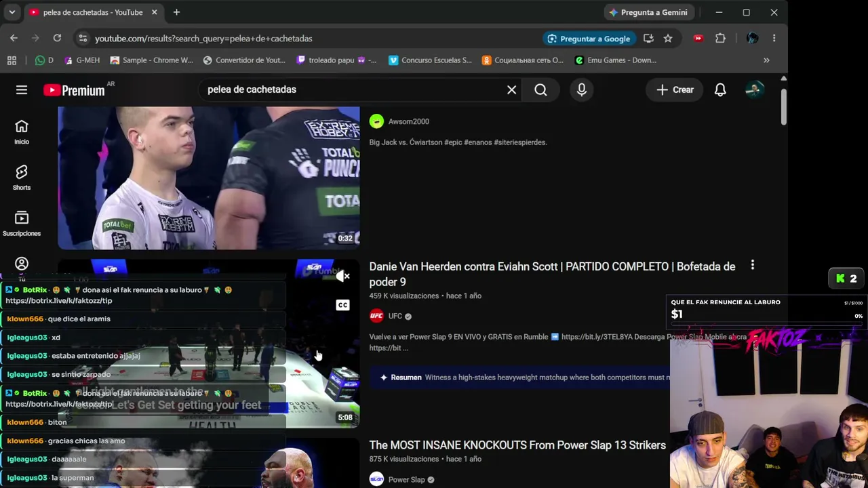Screen dimensions: 868x488
Task: Open the account avatar menu on YouTube
Action: coord(754,89)
